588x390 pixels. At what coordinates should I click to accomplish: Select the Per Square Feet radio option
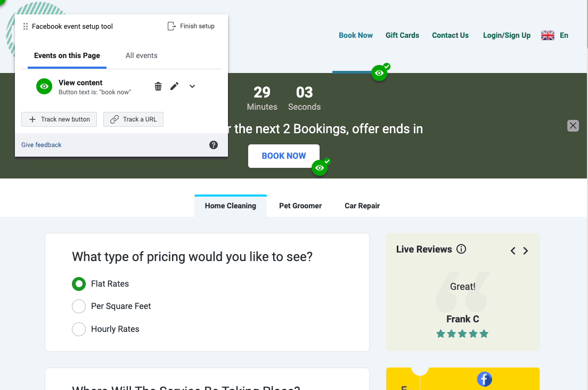[x=79, y=306]
